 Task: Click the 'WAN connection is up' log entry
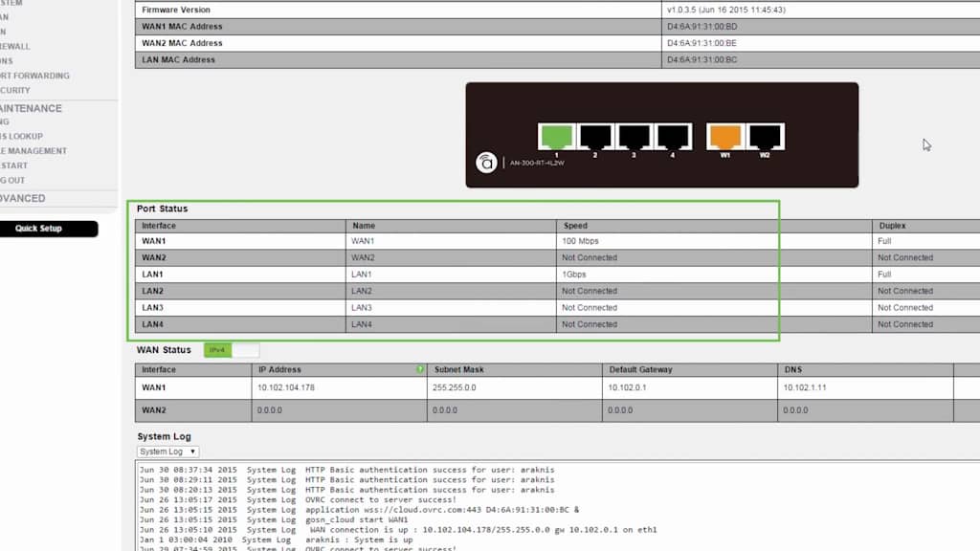pyautogui.click(x=397, y=530)
